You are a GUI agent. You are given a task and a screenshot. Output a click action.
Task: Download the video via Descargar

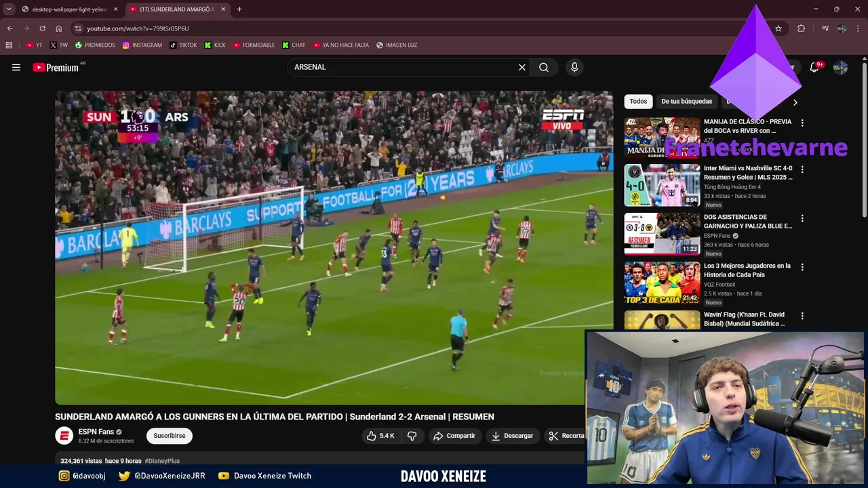coord(513,436)
